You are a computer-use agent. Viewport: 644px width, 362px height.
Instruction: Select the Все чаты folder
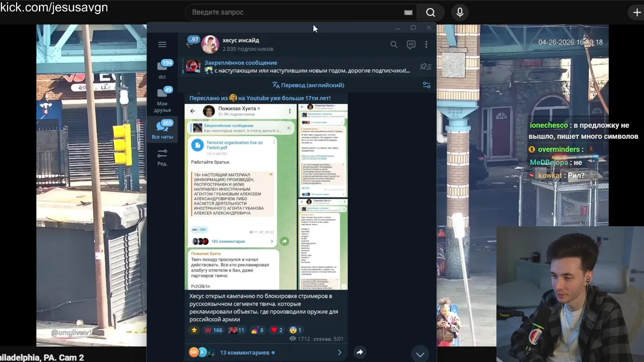[162, 130]
